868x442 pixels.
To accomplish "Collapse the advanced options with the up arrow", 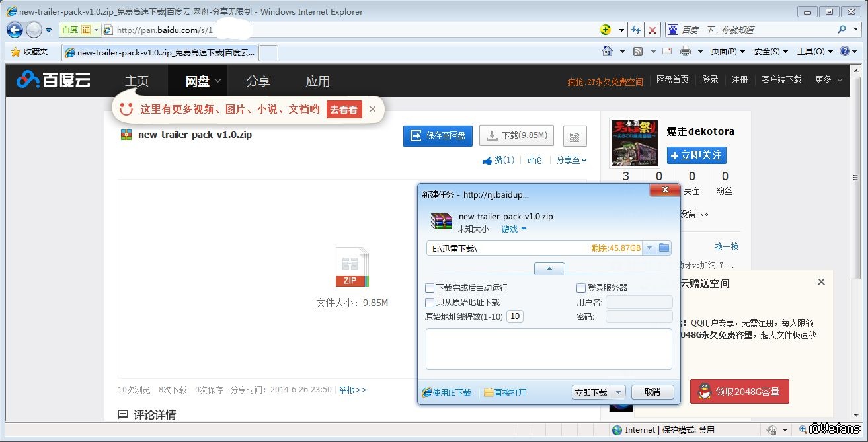I will (550, 268).
